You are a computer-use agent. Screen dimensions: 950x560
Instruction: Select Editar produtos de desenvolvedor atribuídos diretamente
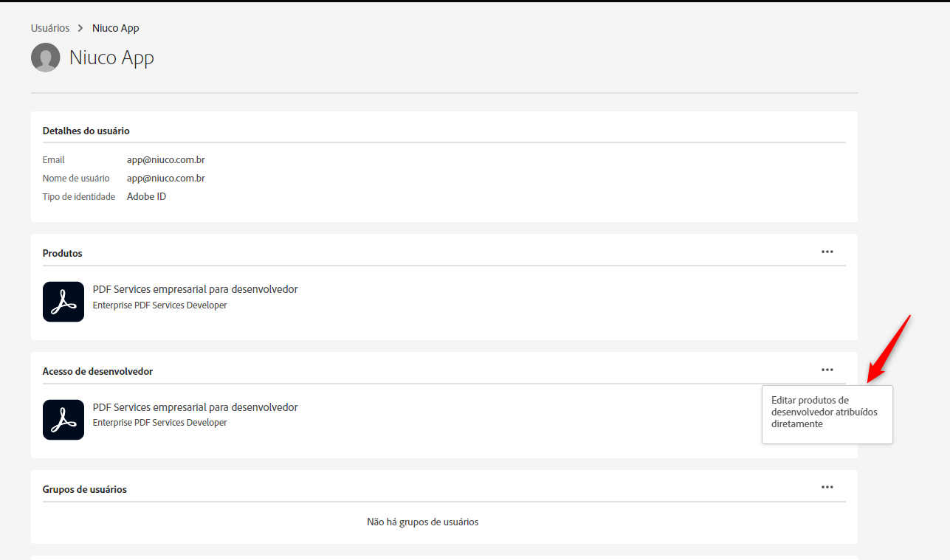[827, 412]
